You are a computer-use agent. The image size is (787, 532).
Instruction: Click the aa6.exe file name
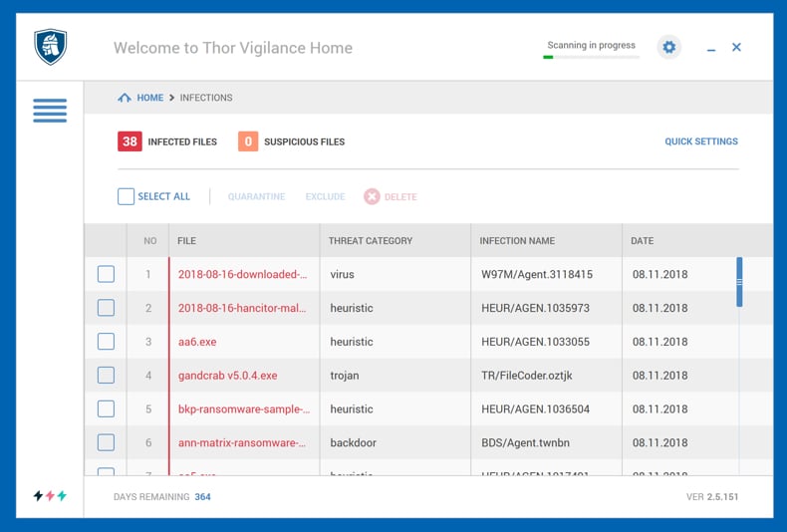pyautogui.click(x=197, y=342)
